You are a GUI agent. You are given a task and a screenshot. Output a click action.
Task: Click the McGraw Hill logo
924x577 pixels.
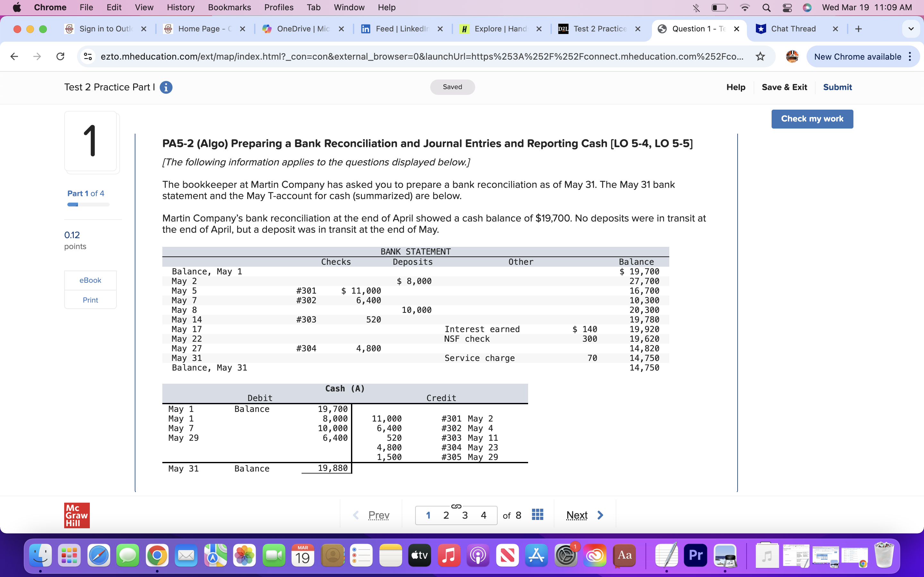pos(77,515)
